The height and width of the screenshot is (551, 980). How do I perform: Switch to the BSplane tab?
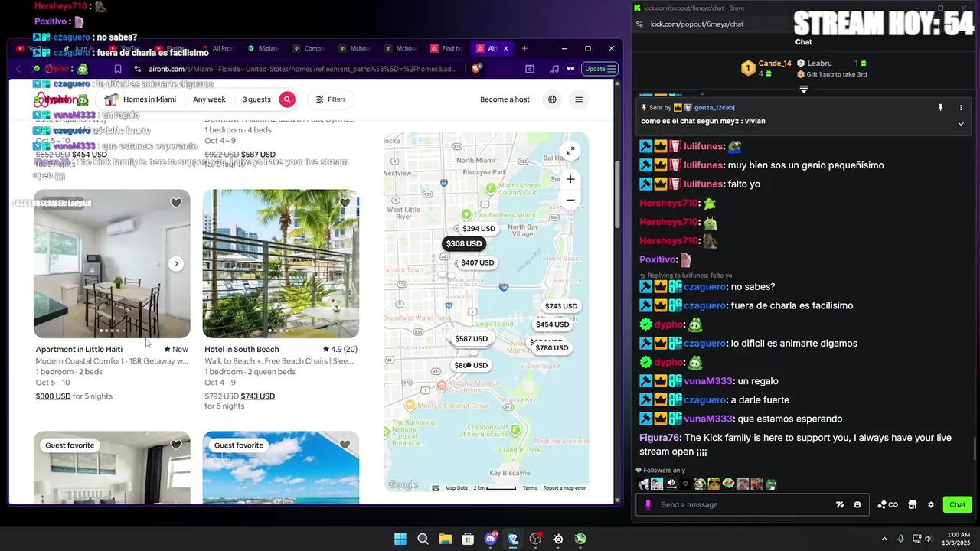coord(263,48)
